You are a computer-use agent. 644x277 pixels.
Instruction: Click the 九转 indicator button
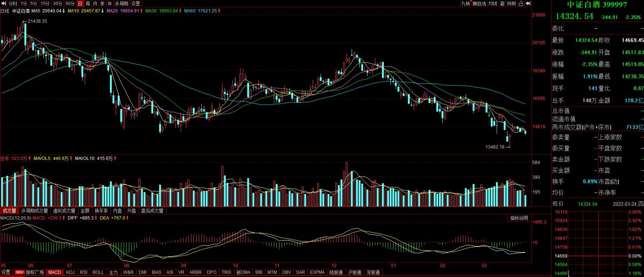[465, 3]
